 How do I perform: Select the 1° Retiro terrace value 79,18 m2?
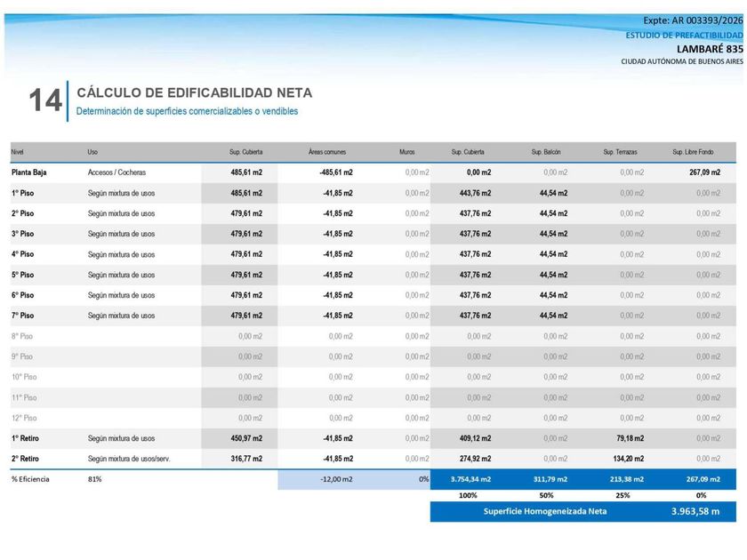630,438
